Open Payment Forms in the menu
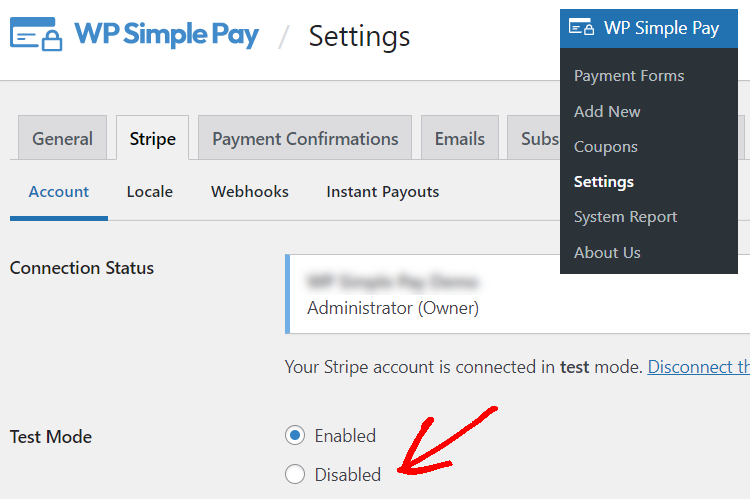The image size is (750, 499). point(629,76)
